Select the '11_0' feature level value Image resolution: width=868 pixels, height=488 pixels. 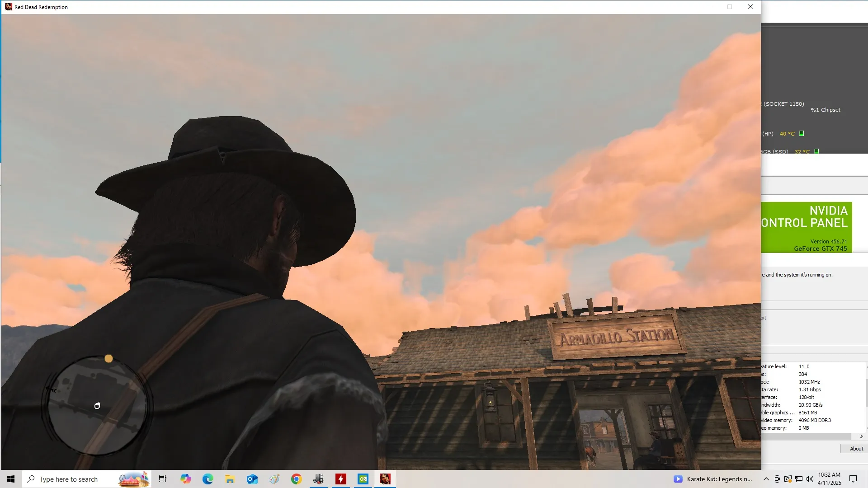[x=804, y=366]
